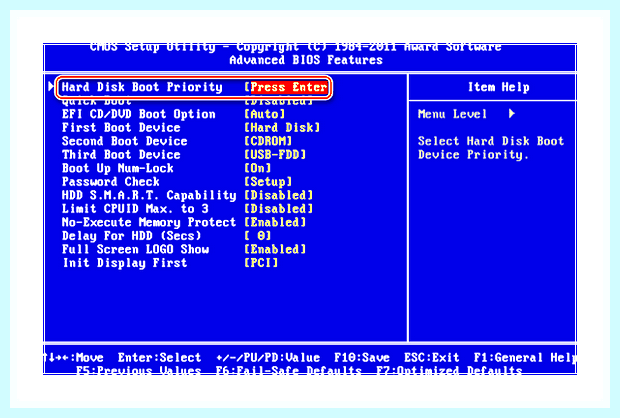Select the Password Check label
This screenshot has height=418, width=620.
[111, 182]
